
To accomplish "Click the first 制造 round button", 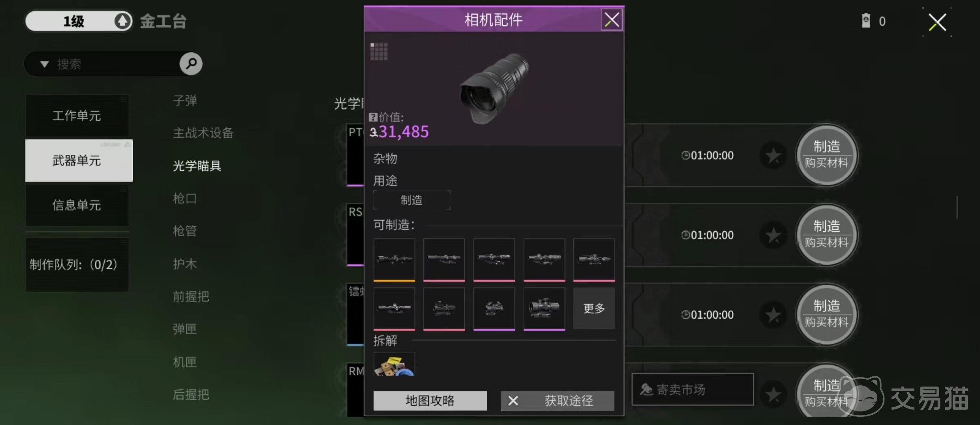I will point(826,154).
